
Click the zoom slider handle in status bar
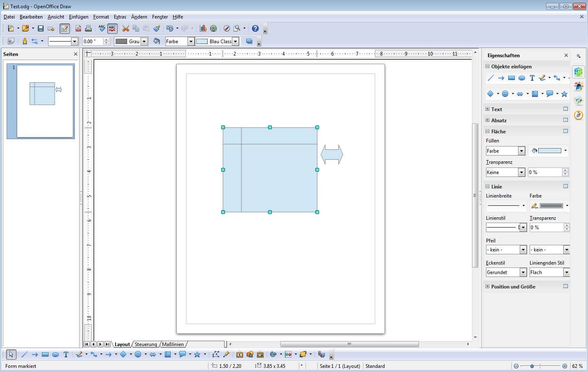(532, 366)
